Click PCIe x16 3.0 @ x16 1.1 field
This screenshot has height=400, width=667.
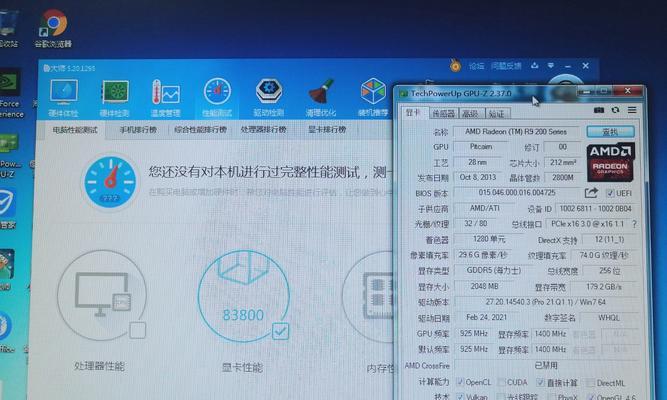coord(587,224)
